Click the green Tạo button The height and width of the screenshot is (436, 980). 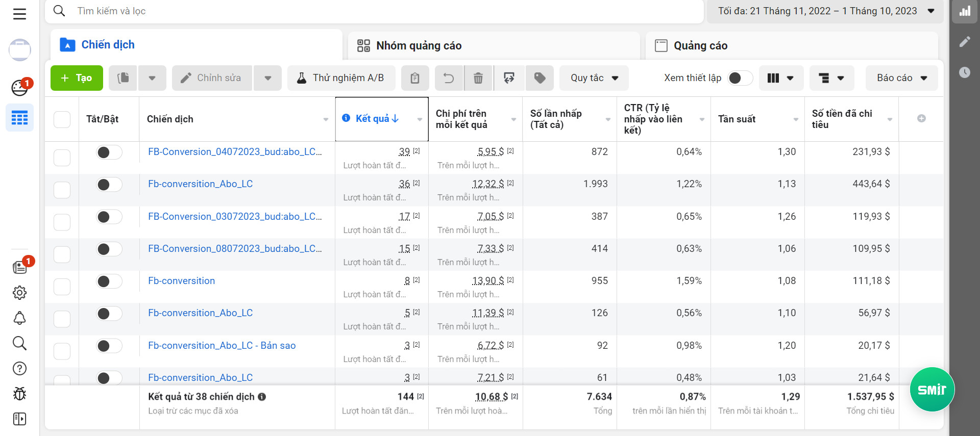tap(77, 78)
